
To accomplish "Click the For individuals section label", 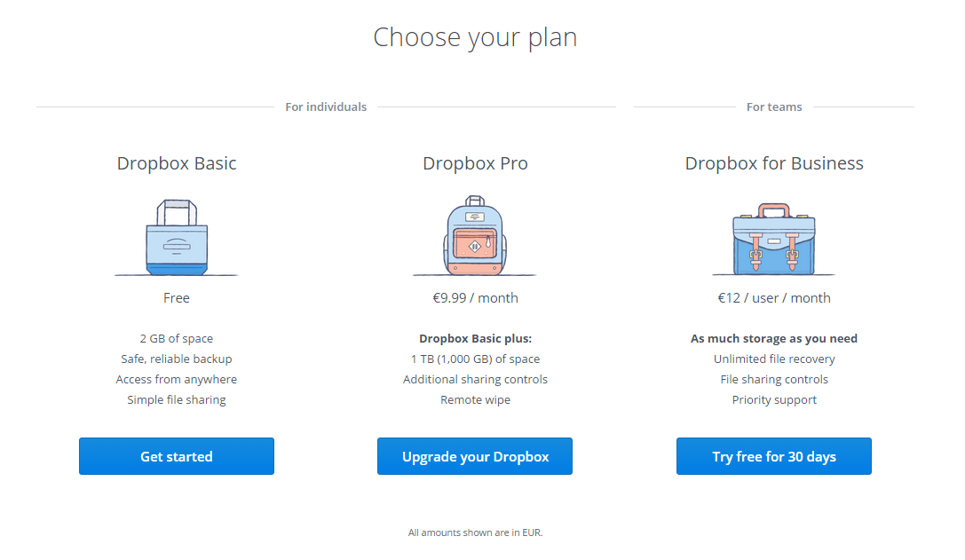I will click(x=326, y=106).
